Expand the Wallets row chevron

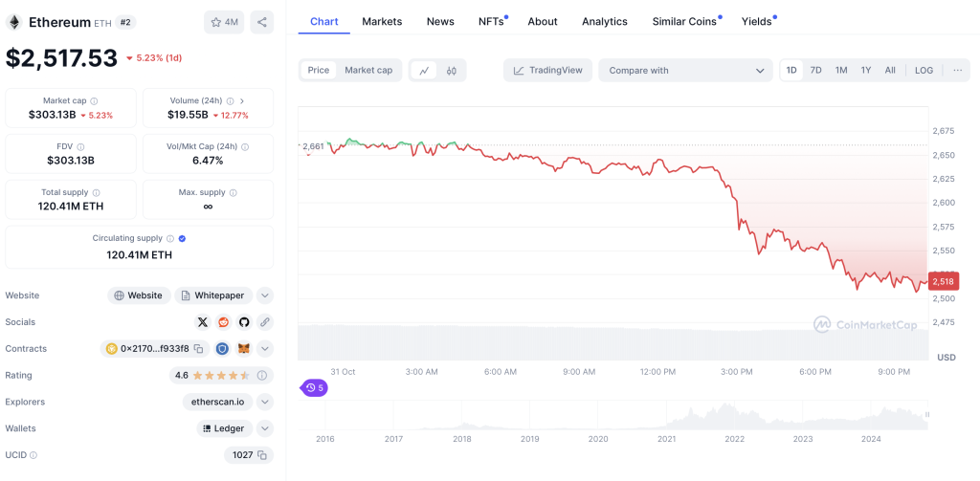point(265,428)
